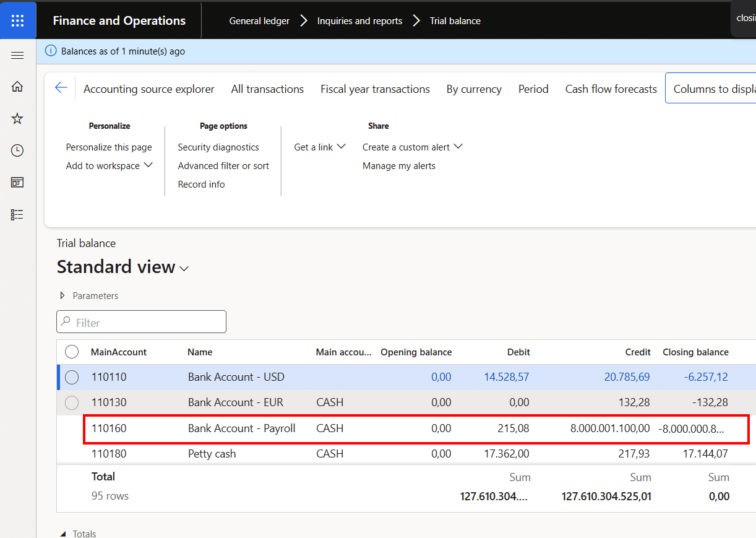Click closing balance 17.144,07
The width and height of the screenshot is (756, 538).
pyautogui.click(x=705, y=453)
